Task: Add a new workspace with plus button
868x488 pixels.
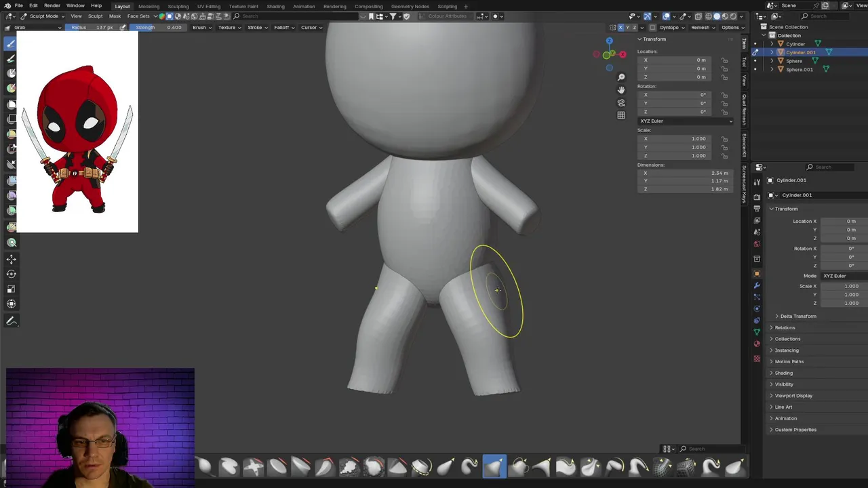Action: point(466,6)
